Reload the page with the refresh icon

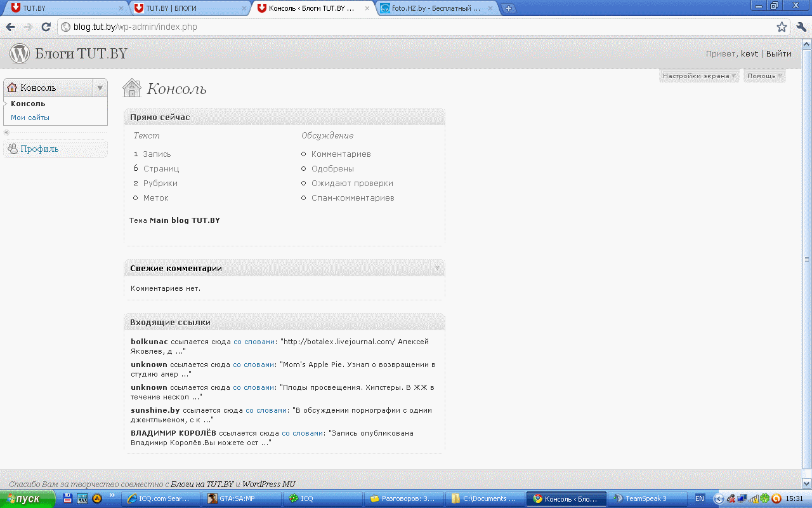(x=46, y=27)
